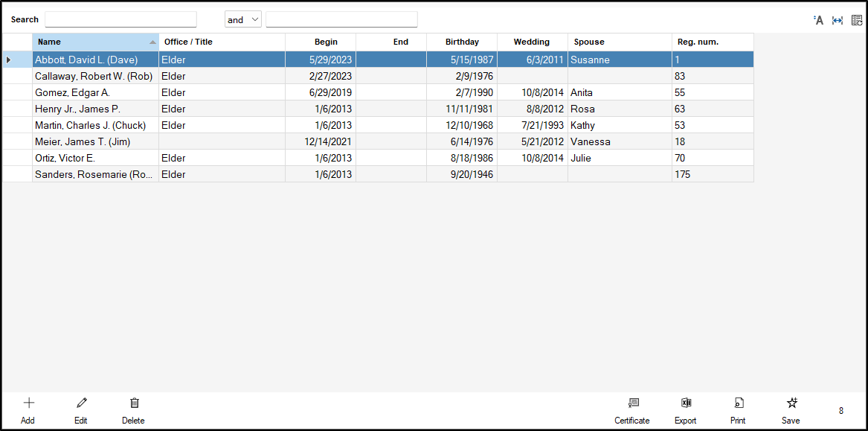Open the Certificate function
This screenshot has width=868, height=431.
pyautogui.click(x=632, y=410)
